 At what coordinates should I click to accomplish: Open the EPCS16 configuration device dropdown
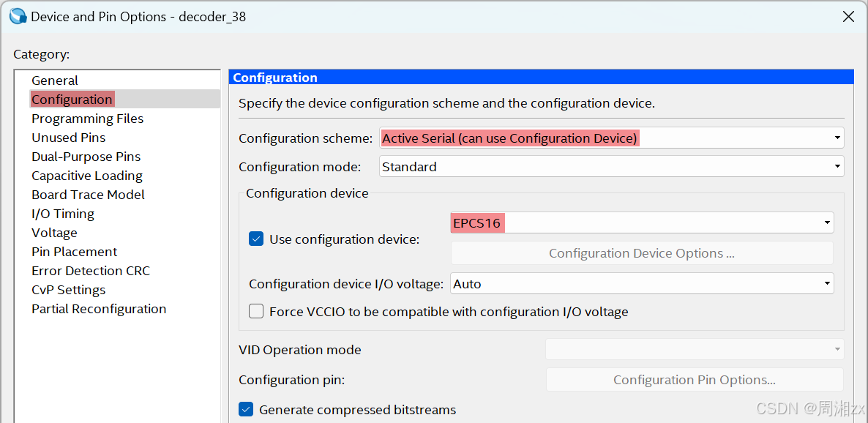point(642,223)
